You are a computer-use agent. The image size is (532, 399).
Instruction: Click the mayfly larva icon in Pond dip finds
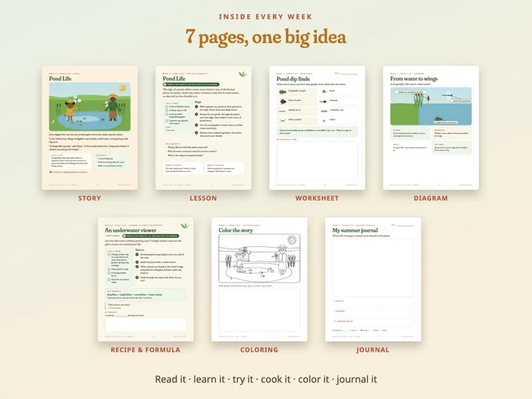tap(282, 111)
